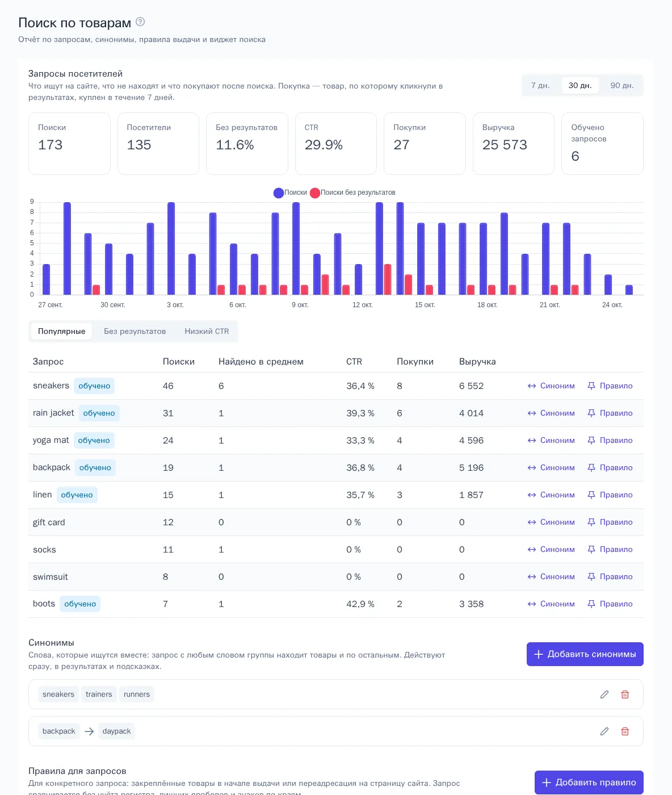Viewport: 672px width, 795px height.
Task: Switch to the Низкий CTR tab
Action: coord(207,332)
